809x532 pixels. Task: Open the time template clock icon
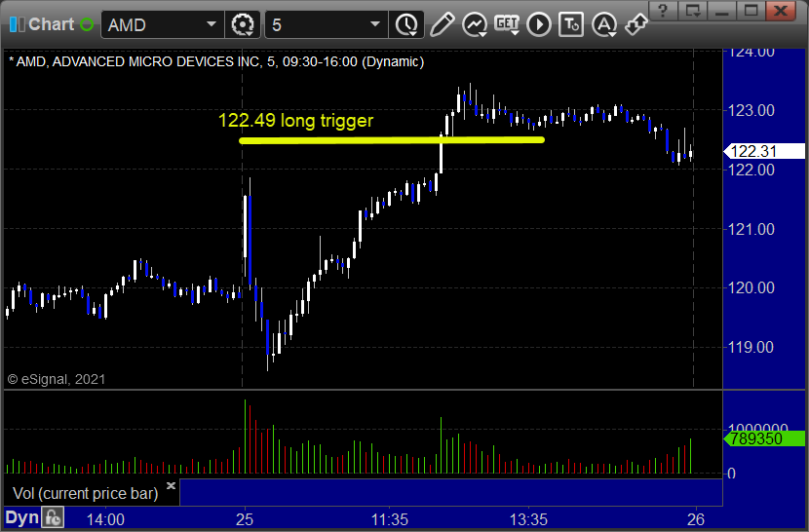click(406, 24)
